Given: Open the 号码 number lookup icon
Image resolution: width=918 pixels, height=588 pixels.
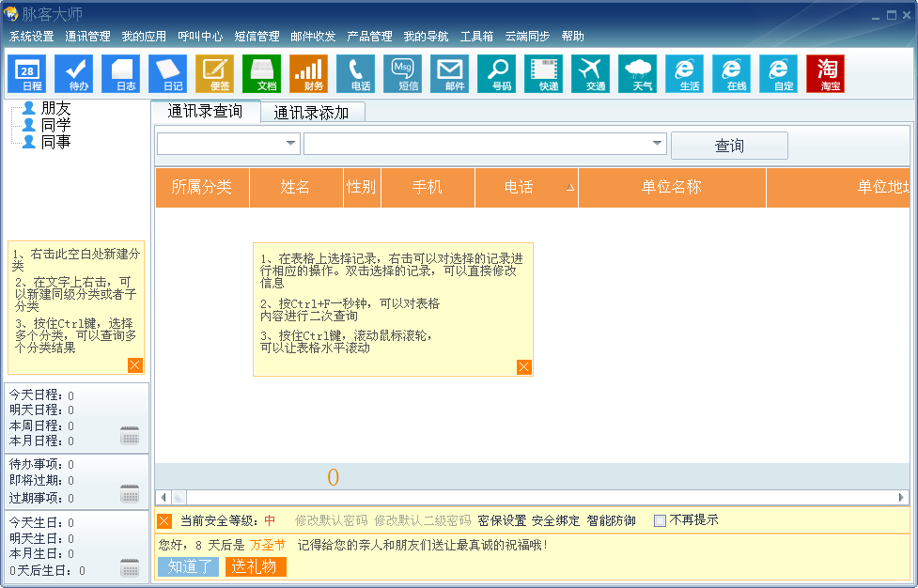Looking at the screenshot, I should coord(496,73).
